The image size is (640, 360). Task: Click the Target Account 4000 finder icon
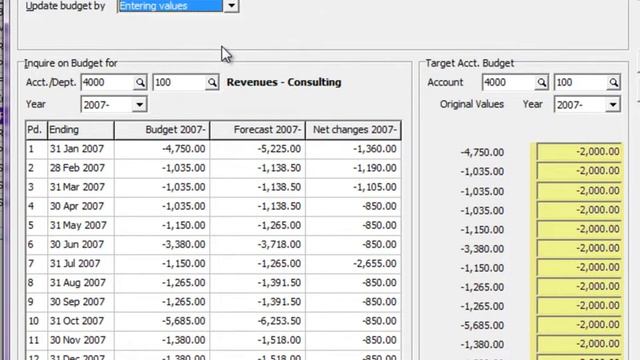click(x=541, y=82)
